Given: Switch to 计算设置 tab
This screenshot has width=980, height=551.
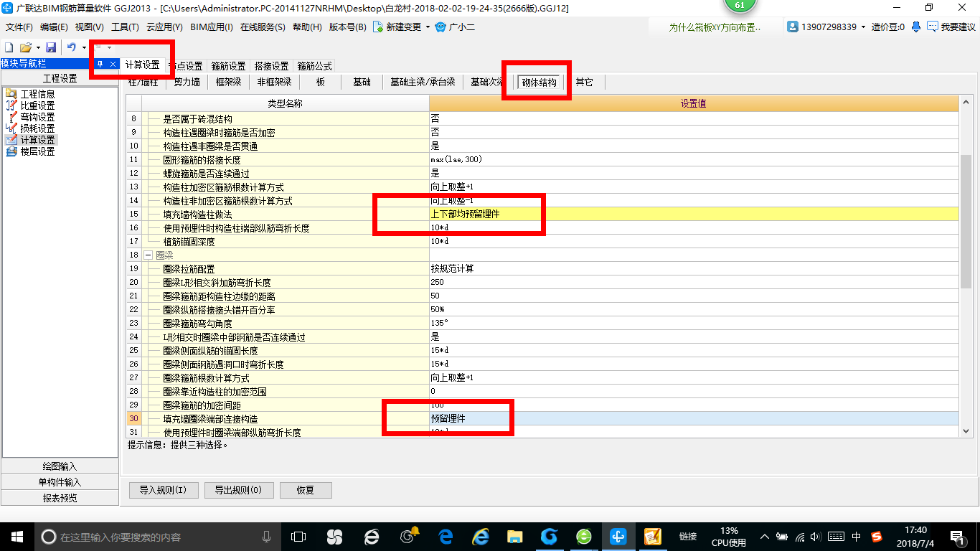Looking at the screenshot, I should tap(143, 65).
